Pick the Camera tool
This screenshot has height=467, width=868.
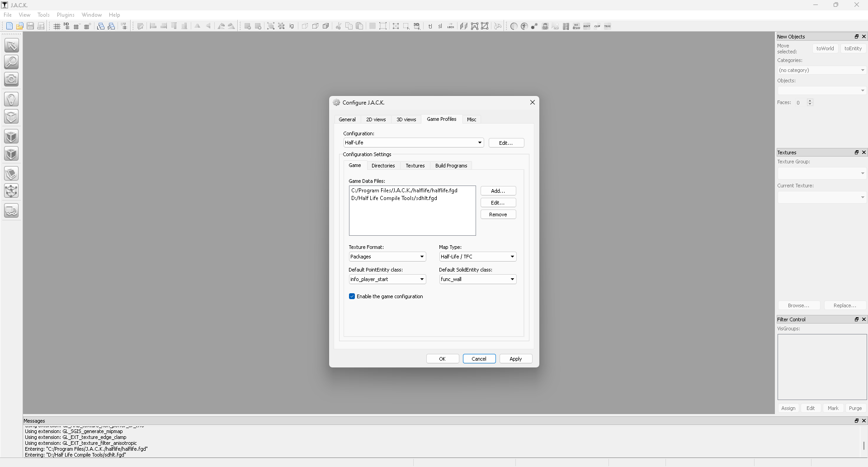[11, 79]
